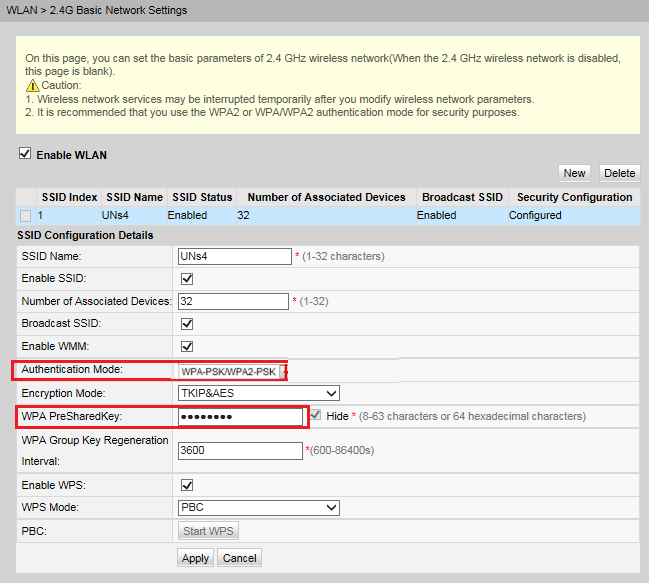This screenshot has width=649, height=583.
Task: Click WPA Group Key Regeneration Interval field
Action: (x=240, y=451)
